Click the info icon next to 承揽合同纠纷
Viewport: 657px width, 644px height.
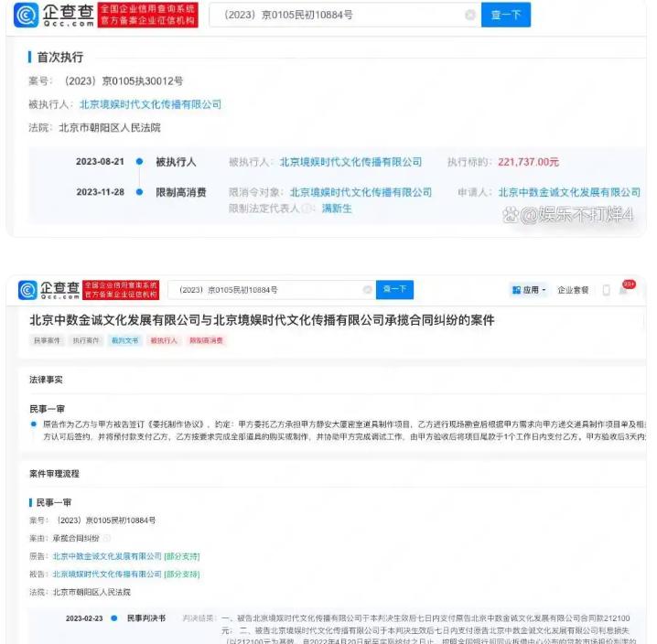(106, 538)
